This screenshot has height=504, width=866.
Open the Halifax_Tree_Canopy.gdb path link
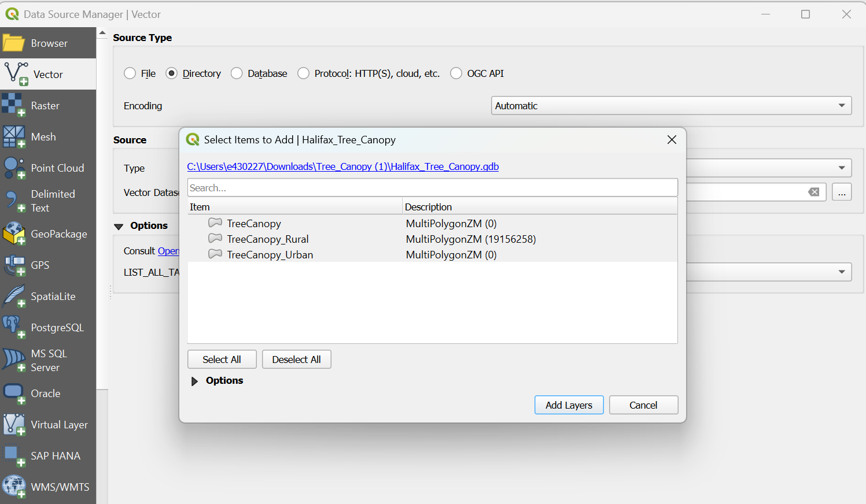click(x=342, y=166)
